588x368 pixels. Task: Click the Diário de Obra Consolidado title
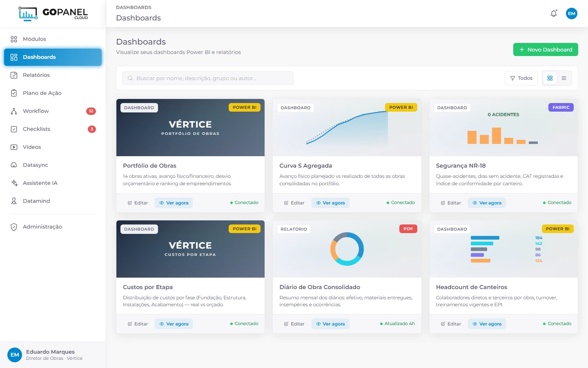click(320, 287)
